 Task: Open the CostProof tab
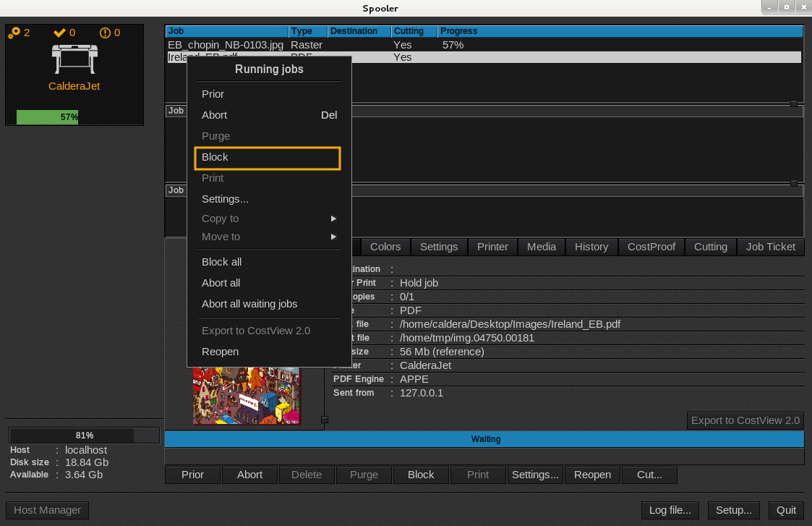click(x=651, y=247)
